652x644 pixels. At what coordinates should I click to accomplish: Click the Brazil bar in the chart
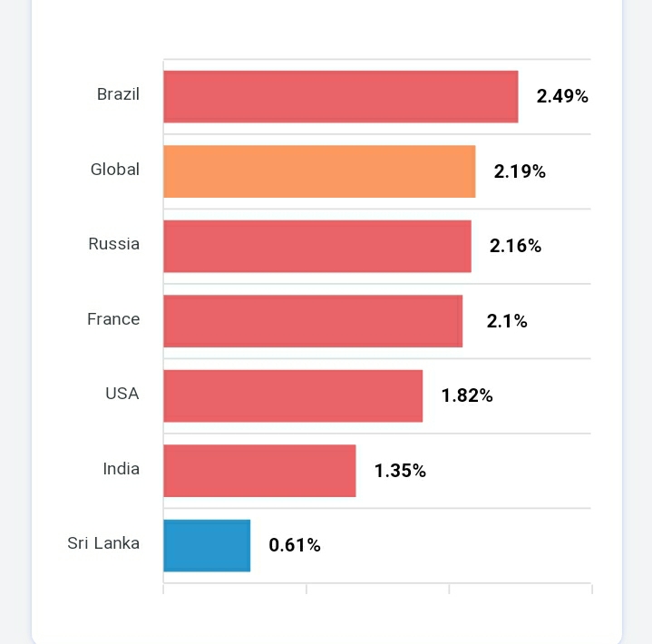(x=340, y=96)
